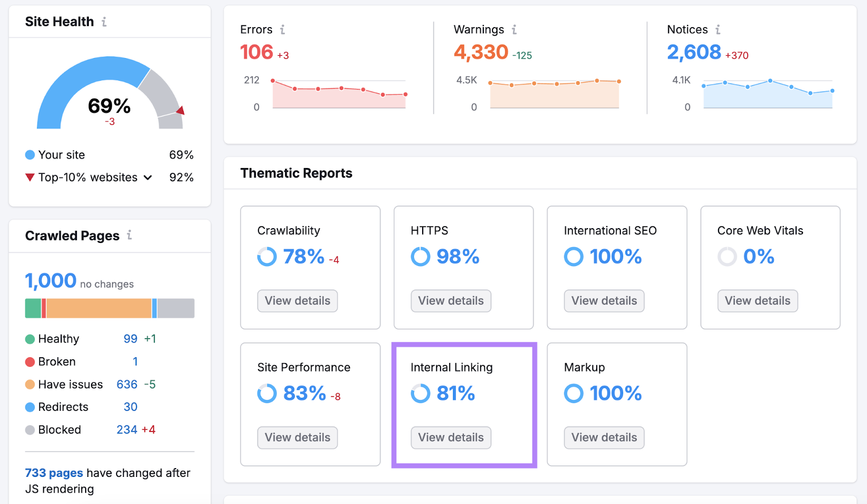Expand the Top-10% websites dropdown
Viewport: 867px width, 504px height.
[x=147, y=178]
